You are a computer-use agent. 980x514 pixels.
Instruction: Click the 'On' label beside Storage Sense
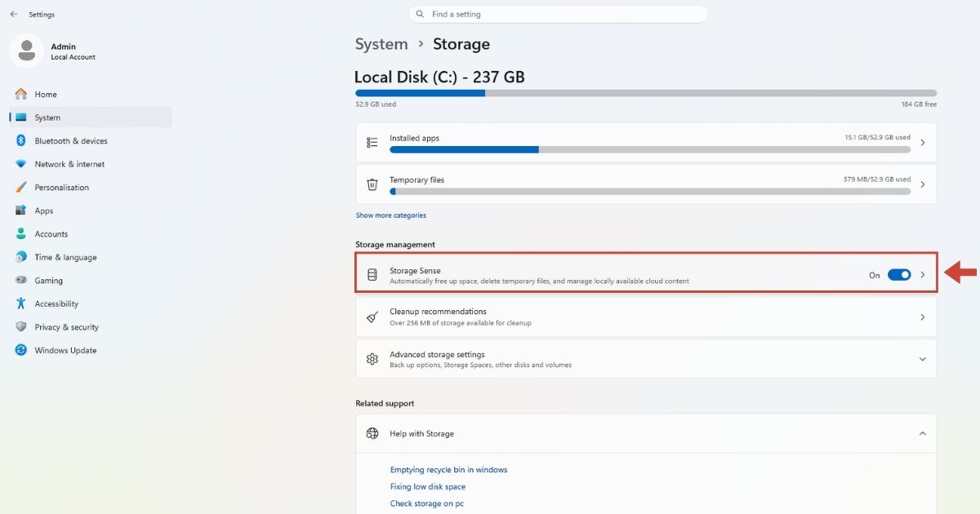coord(875,276)
